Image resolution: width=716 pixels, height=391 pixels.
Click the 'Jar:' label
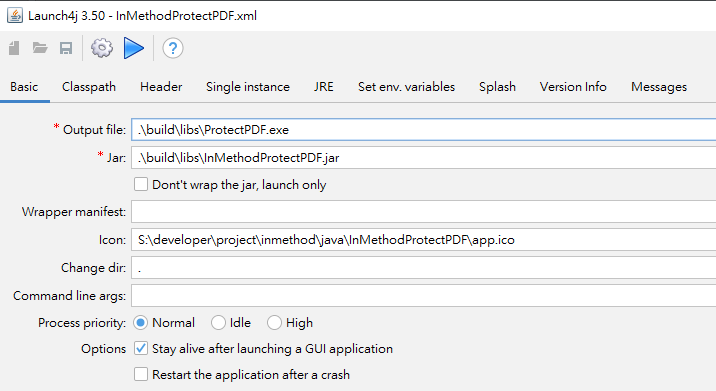(116, 158)
